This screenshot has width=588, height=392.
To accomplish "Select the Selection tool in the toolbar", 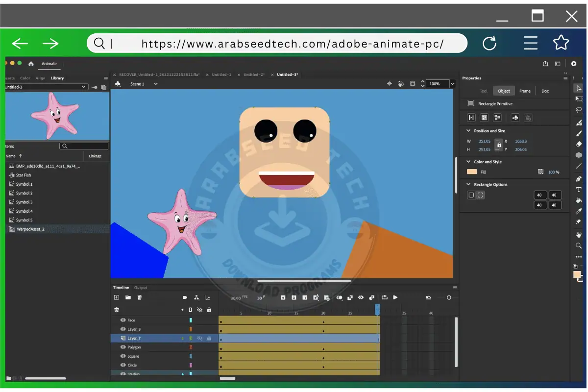I will [579, 88].
